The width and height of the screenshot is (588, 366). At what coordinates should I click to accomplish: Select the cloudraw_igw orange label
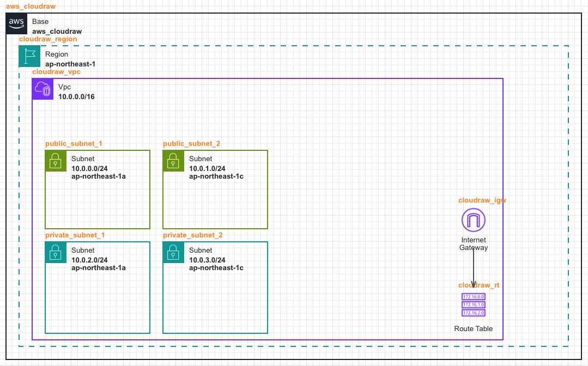(x=482, y=200)
